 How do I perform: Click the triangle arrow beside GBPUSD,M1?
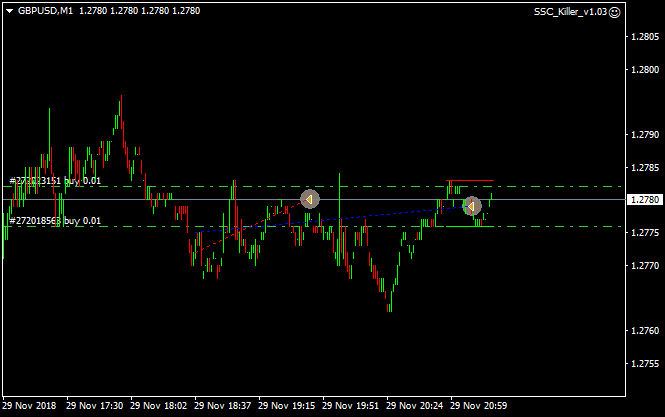pos(9,11)
